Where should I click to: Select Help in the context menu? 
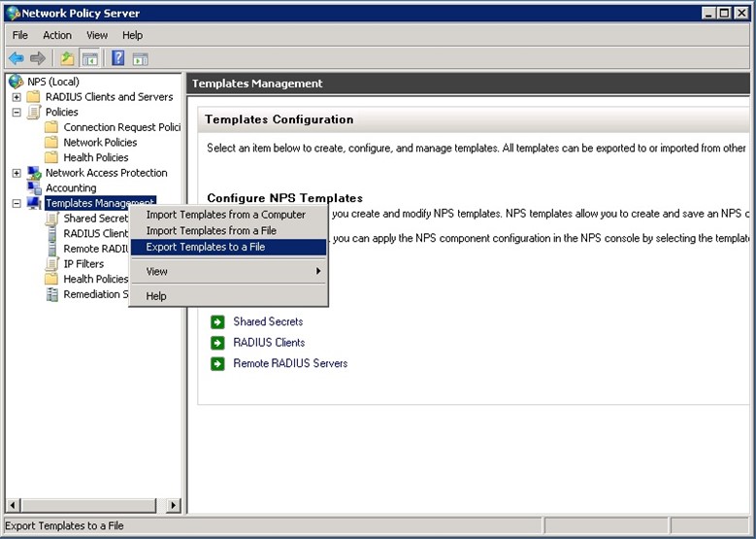(228, 296)
